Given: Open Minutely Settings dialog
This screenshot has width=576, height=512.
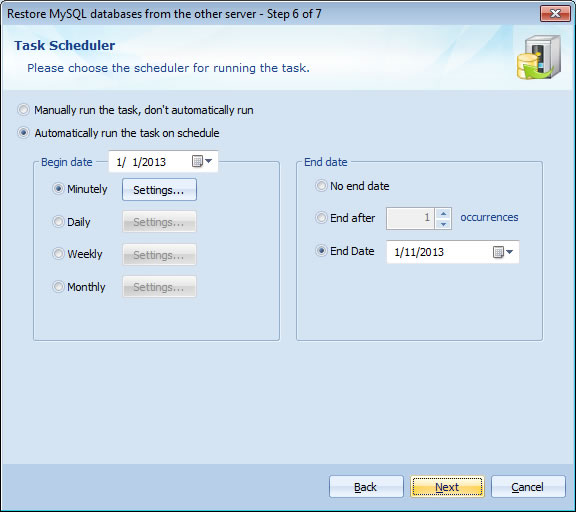Looking at the screenshot, I should click(159, 190).
